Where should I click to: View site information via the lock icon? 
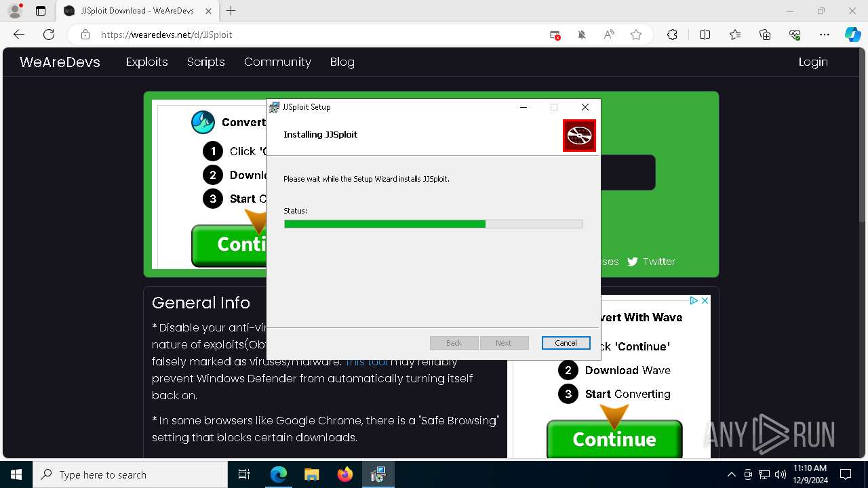coord(85,35)
